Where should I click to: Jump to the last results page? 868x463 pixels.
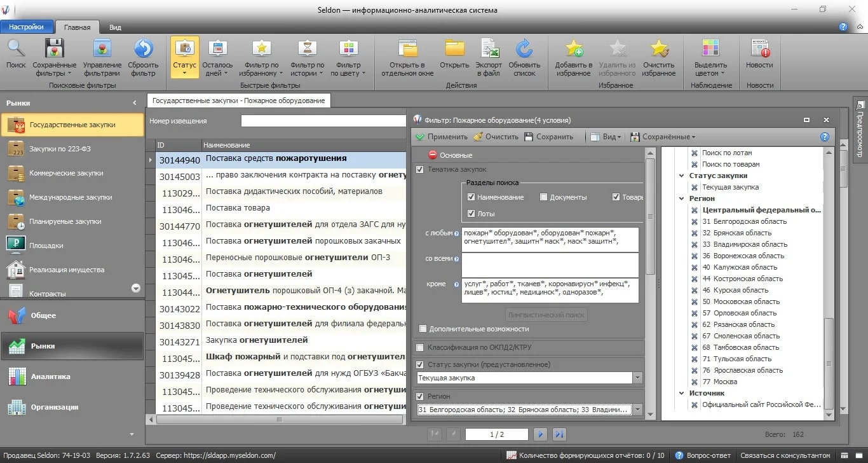coord(559,434)
